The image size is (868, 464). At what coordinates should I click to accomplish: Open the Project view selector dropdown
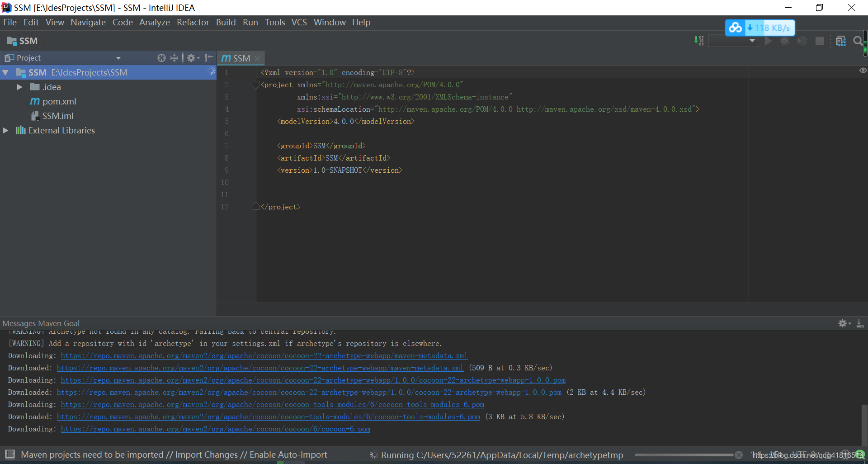tap(118, 58)
